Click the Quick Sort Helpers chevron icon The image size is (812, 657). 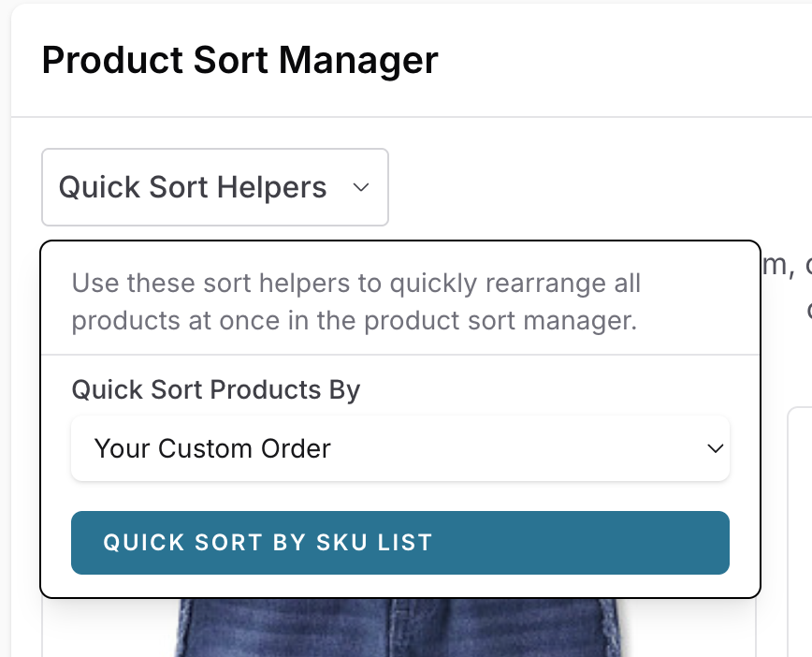361,188
